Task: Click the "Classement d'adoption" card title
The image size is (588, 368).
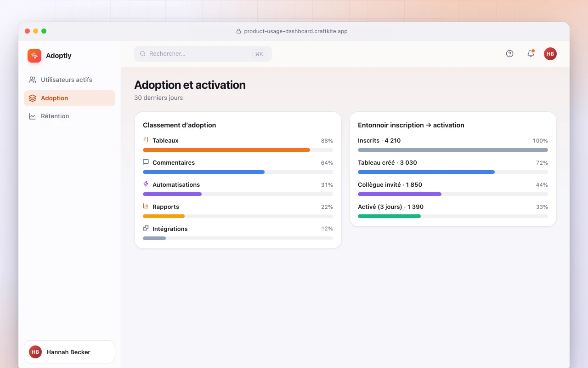Action: pos(180,125)
